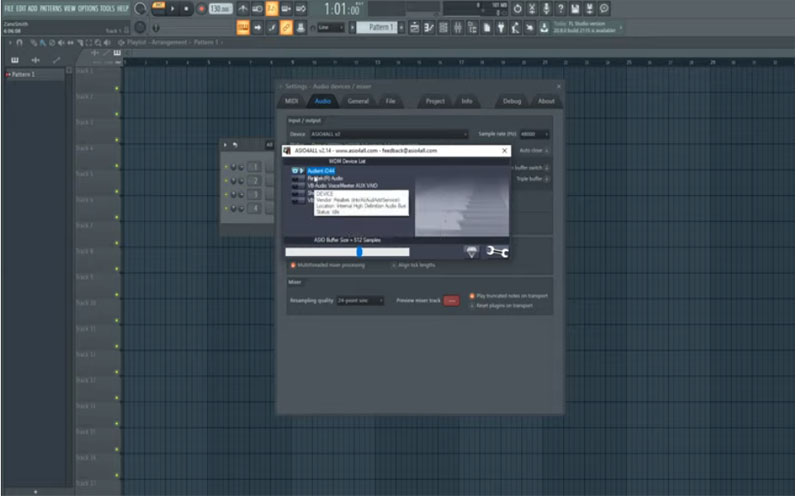Click channel button 1 in the channel rack
Screen dimensions: 800x500
click(x=255, y=167)
